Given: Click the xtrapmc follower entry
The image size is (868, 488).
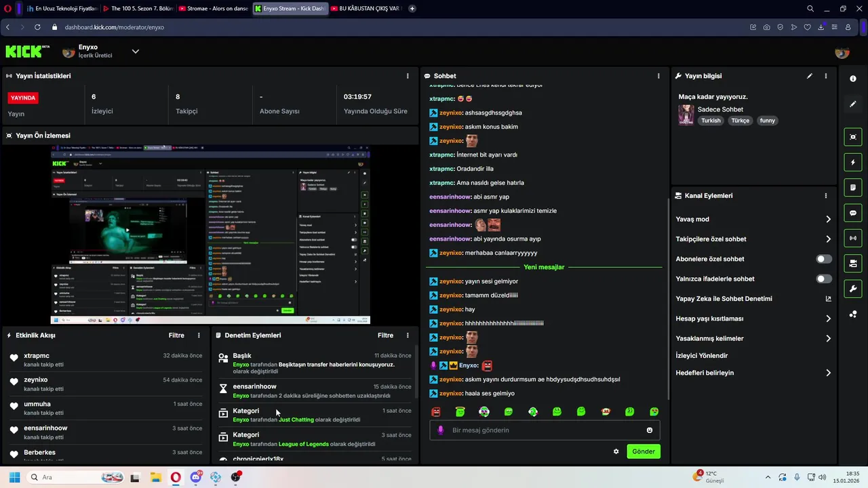Looking at the screenshot, I should point(105,360).
